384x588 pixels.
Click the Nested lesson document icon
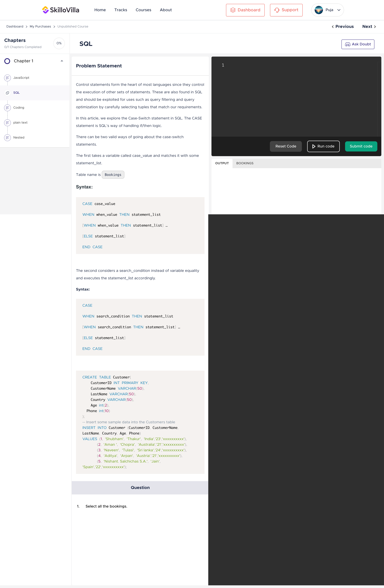7,138
